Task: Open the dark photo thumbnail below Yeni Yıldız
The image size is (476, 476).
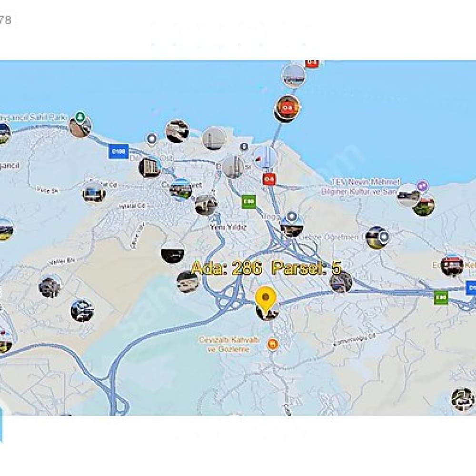Action: point(172,252)
